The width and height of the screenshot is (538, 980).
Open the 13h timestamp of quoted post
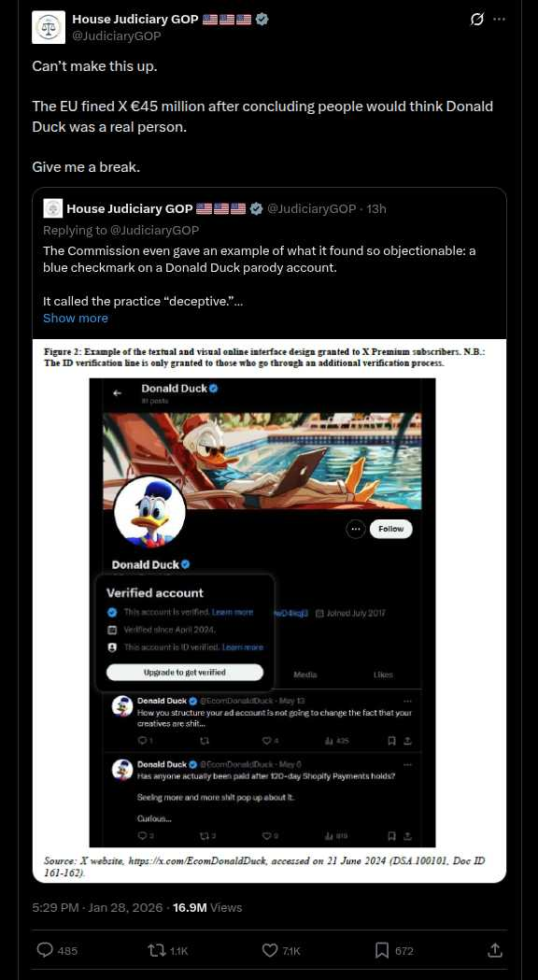[376, 208]
